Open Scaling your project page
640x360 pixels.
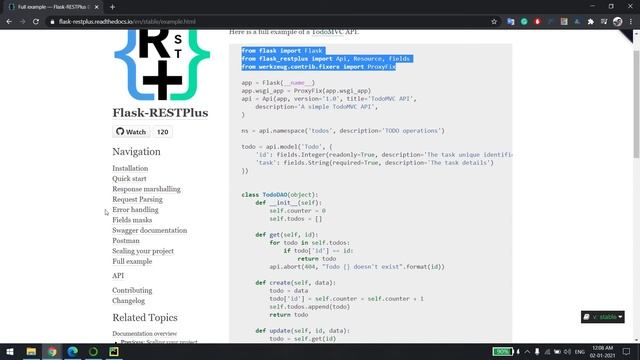click(x=143, y=251)
